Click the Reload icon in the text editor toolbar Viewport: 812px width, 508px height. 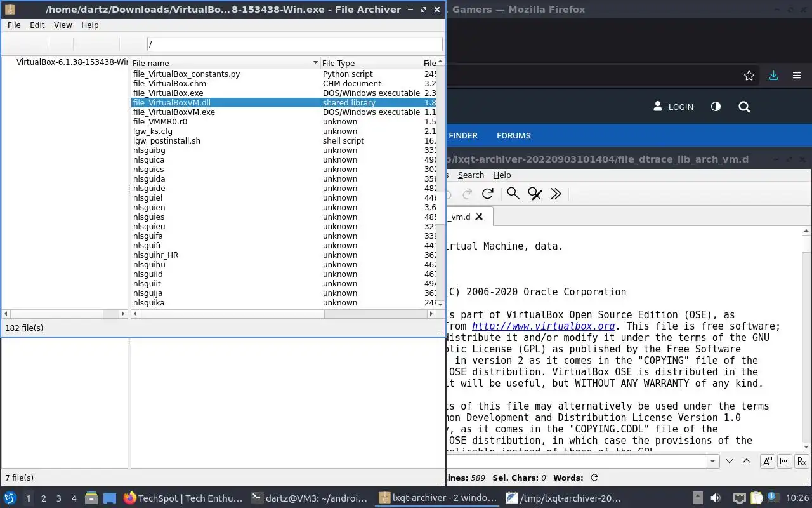click(488, 194)
